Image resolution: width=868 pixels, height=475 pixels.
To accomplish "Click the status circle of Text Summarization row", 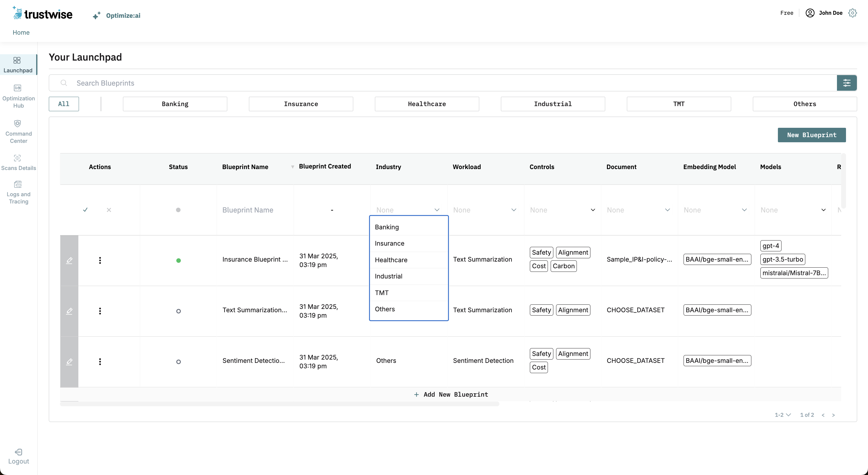I will click(x=178, y=311).
